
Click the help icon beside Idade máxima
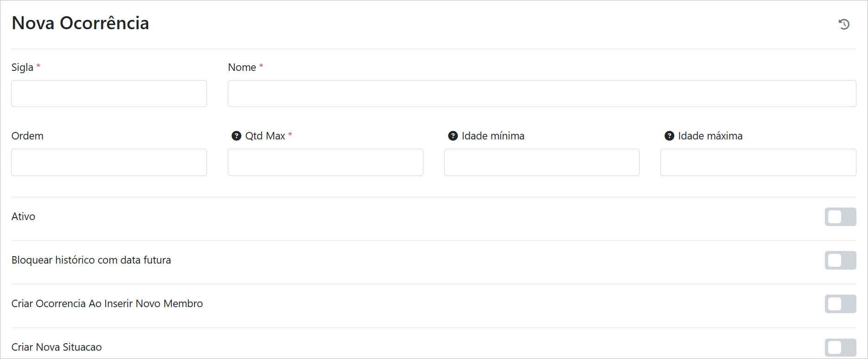pos(669,136)
